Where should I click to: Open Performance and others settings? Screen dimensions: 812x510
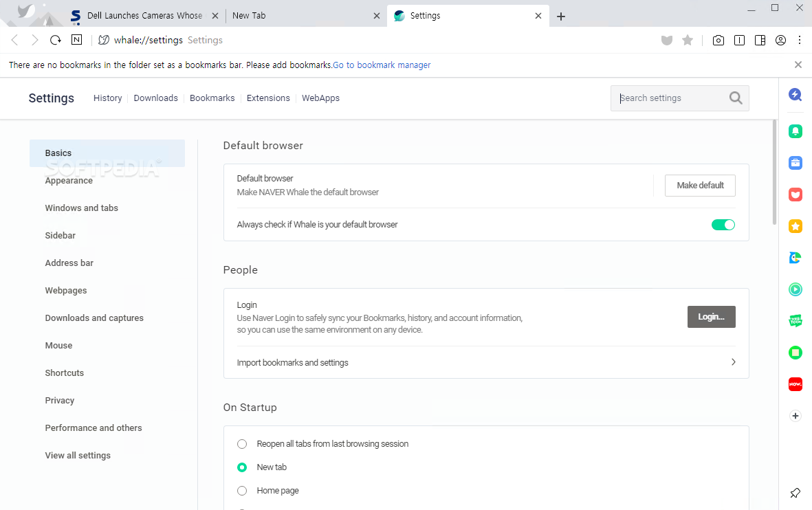[x=94, y=428]
